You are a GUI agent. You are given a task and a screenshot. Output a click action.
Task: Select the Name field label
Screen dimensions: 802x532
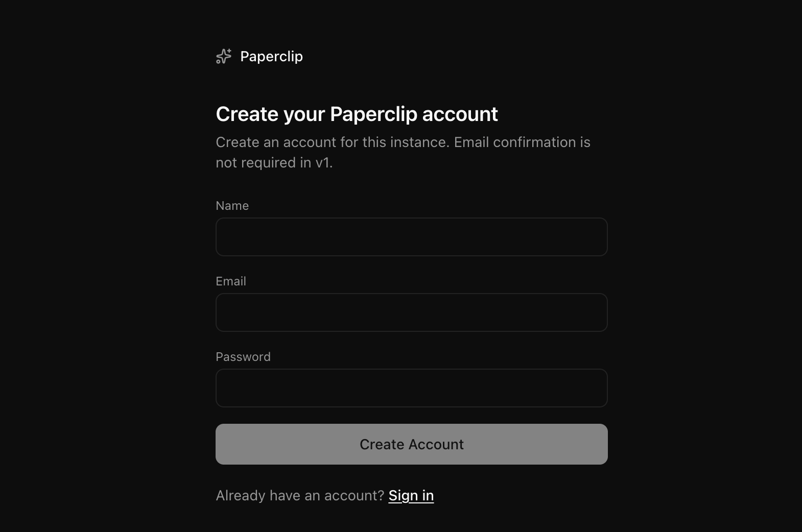click(232, 205)
